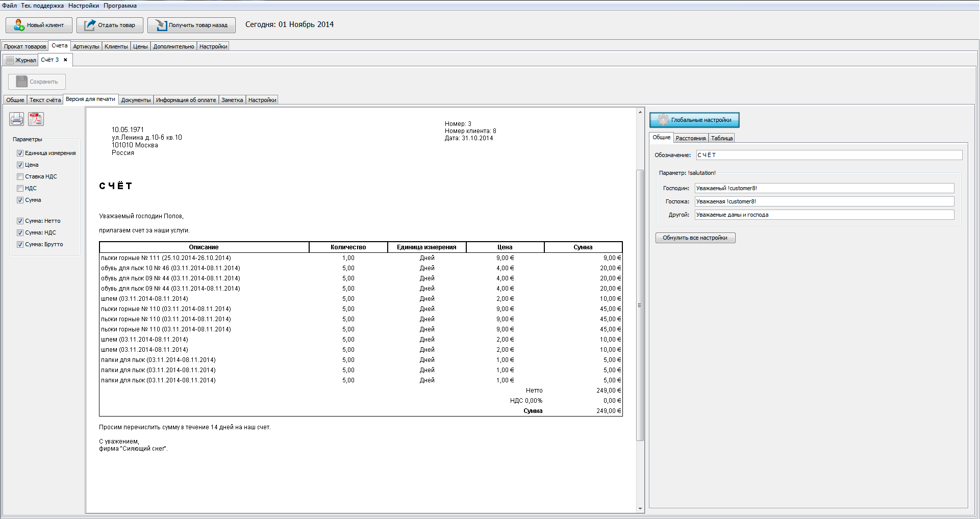Click the return icon on Получить товар назад

click(161, 25)
